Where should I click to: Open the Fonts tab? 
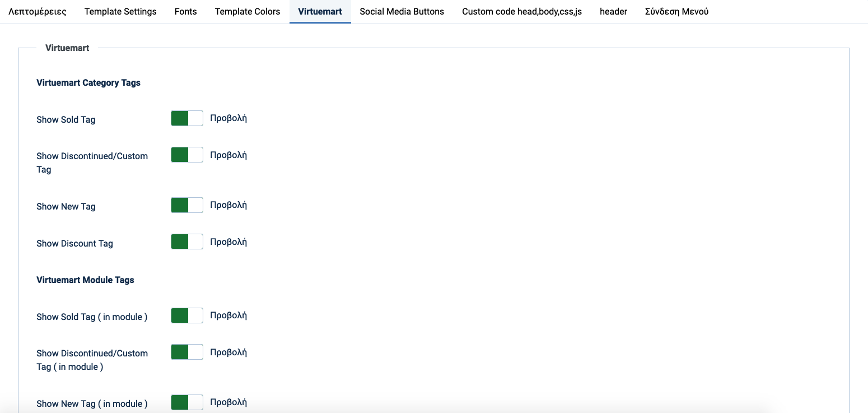186,11
